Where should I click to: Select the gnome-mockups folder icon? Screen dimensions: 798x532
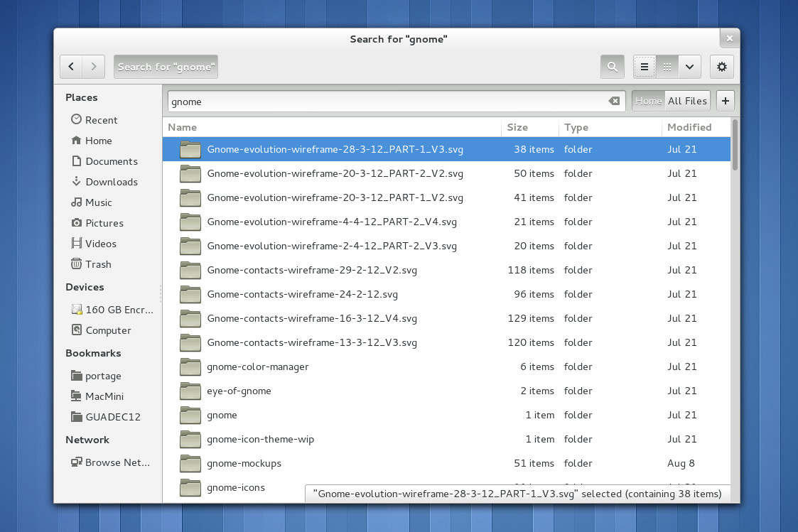coord(190,463)
